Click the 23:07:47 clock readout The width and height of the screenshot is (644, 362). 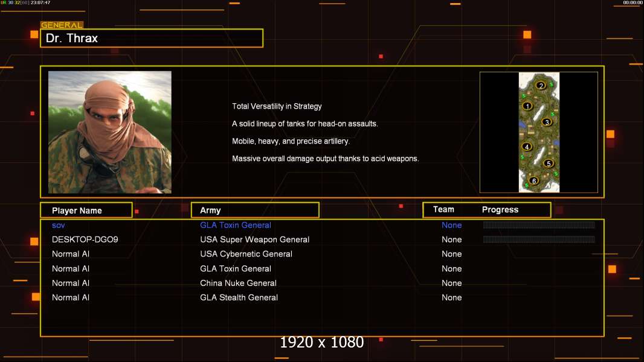[x=40, y=2]
